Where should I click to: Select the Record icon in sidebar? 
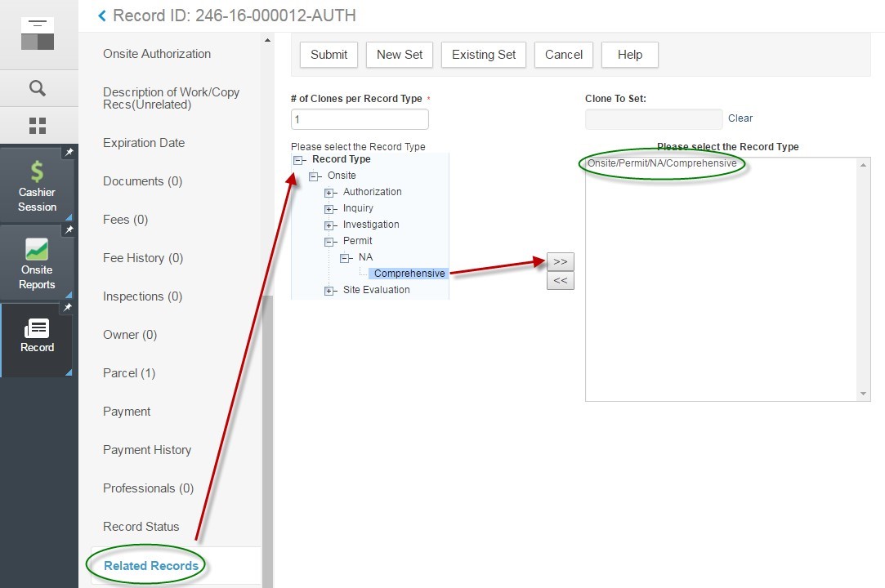tap(38, 329)
